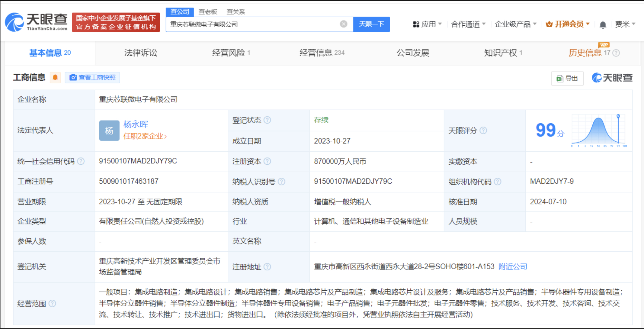Open the 法律诉讼 tab
This screenshot has height=329, width=644.
point(141,53)
